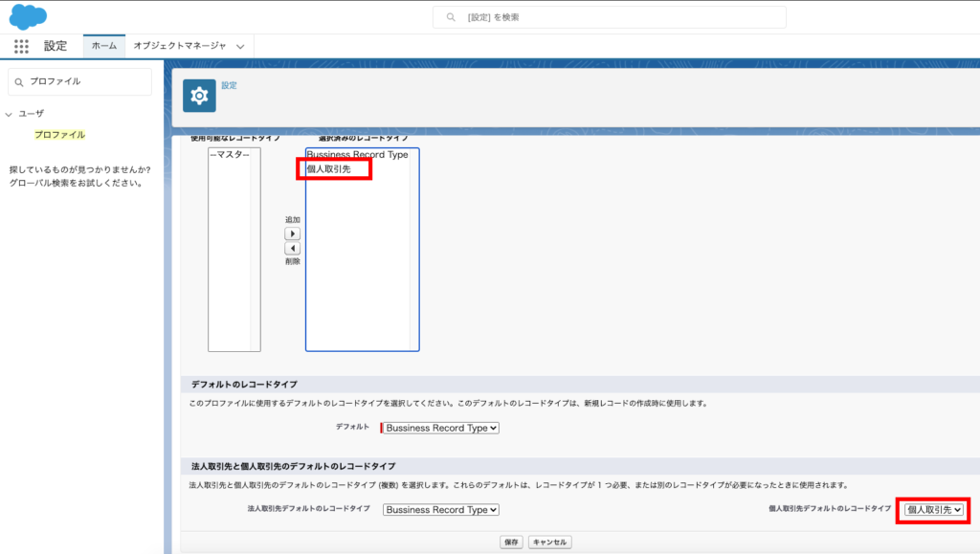Select --マスター-- in the available record types

pyautogui.click(x=229, y=155)
